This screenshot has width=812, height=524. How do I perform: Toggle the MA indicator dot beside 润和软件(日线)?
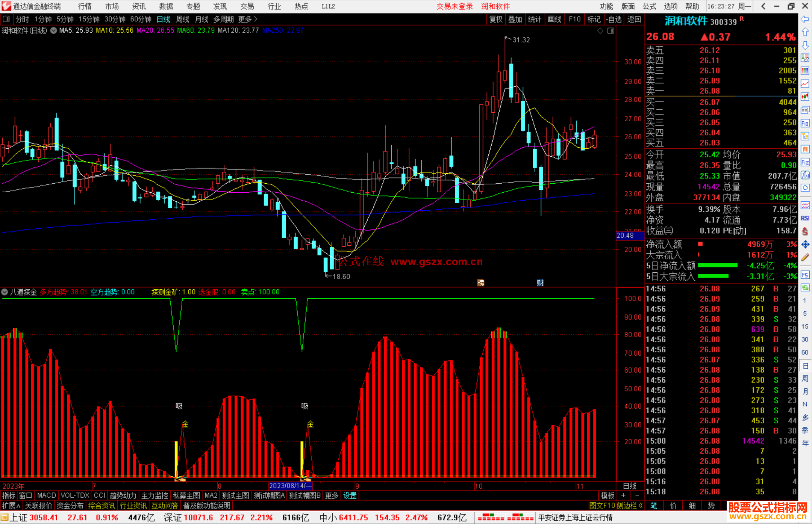click(53, 30)
